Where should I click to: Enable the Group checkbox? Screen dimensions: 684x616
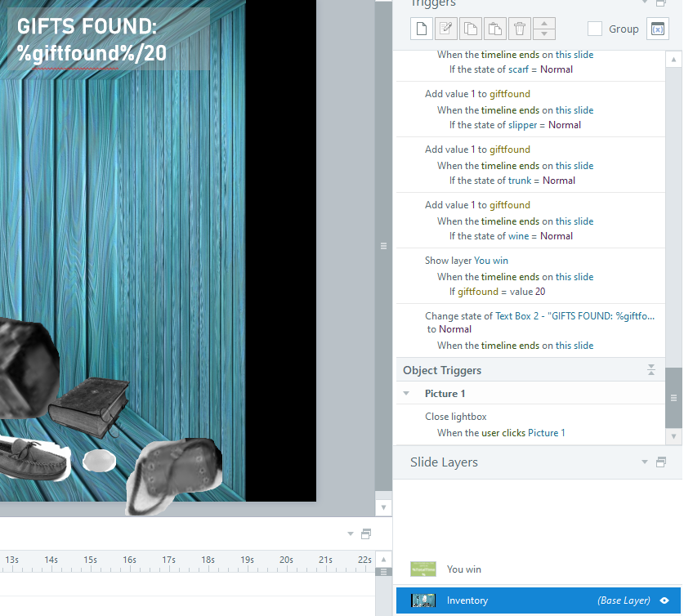pos(595,29)
